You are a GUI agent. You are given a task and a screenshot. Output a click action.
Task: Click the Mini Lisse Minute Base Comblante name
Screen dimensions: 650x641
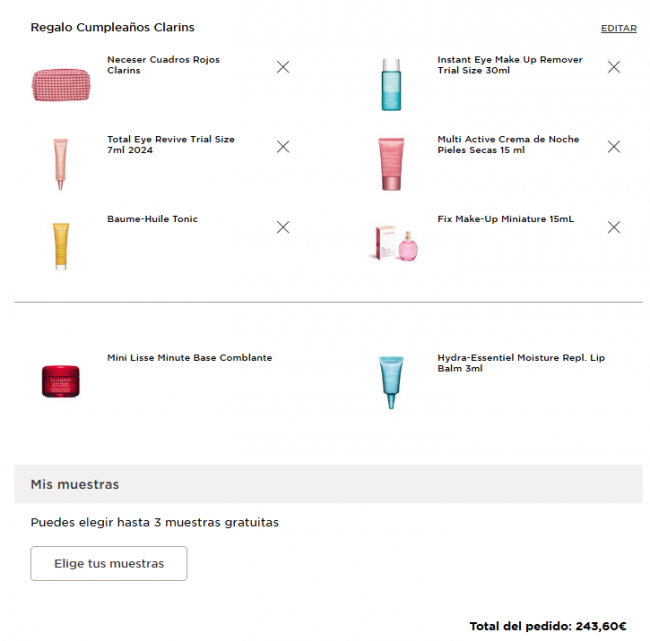[189, 358]
